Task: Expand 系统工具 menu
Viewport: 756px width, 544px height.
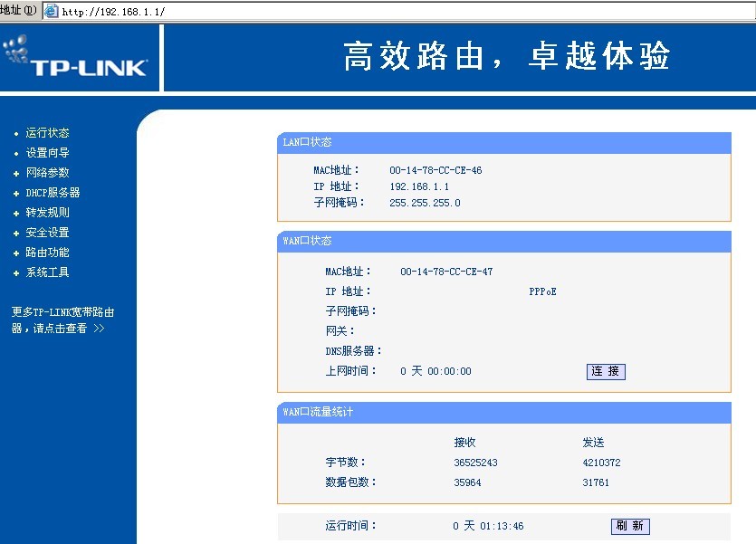Action: coord(47,272)
